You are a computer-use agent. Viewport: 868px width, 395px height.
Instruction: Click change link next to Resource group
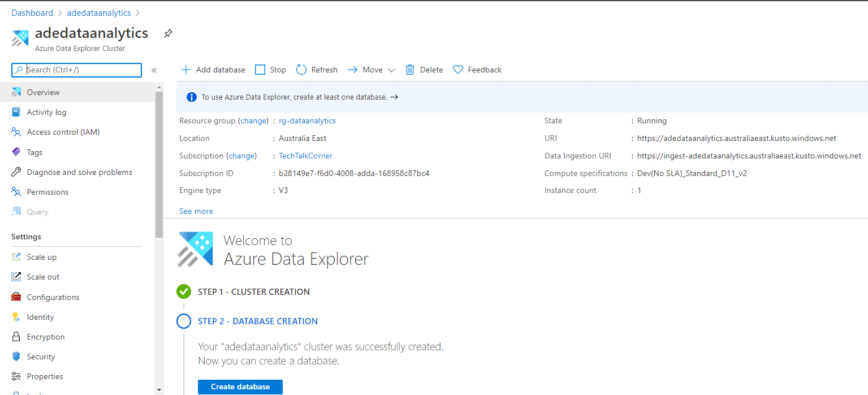click(x=253, y=121)
